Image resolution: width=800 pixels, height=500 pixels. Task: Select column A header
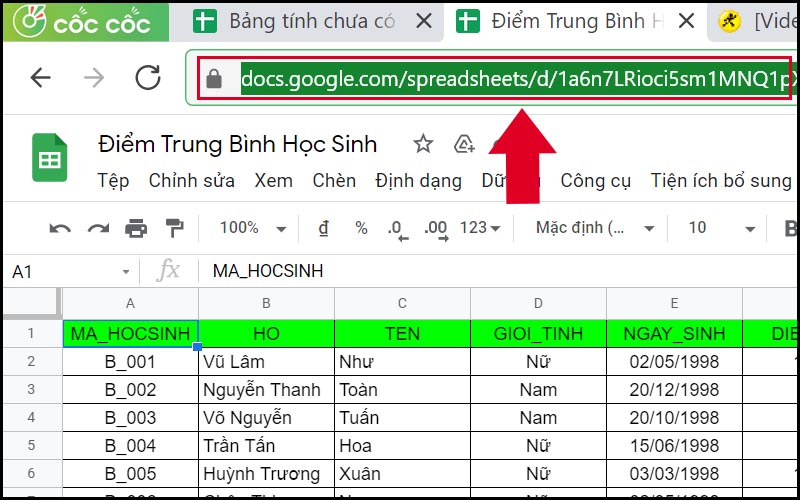pos(130,304)
